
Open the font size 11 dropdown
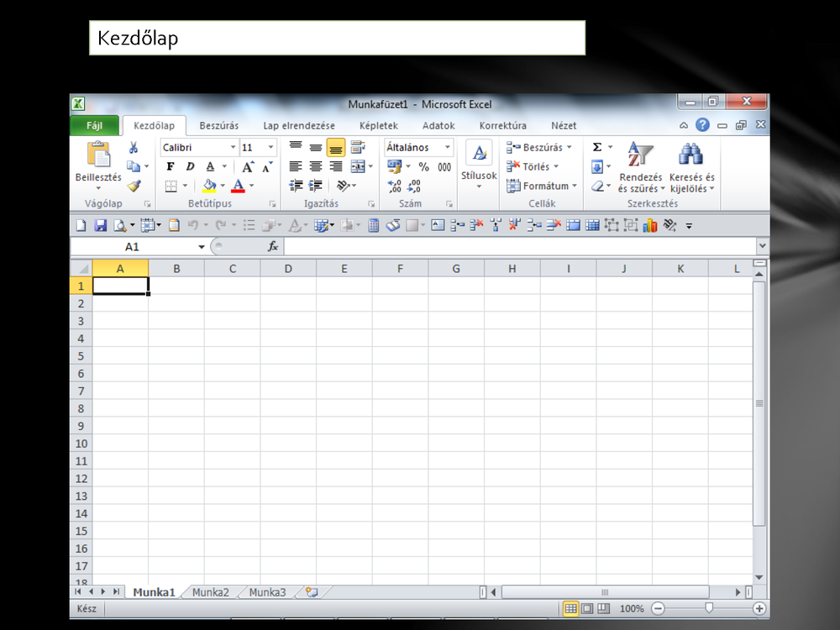click(270, 147)
